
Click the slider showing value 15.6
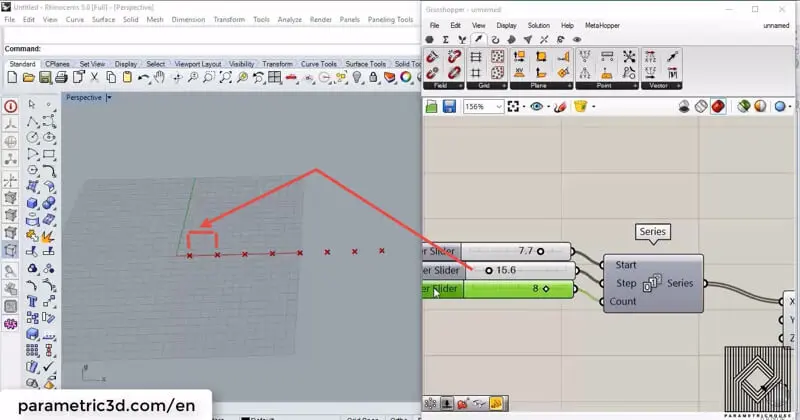520,270
